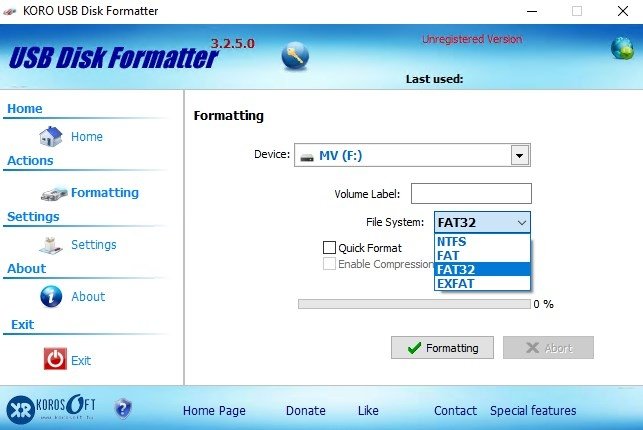Click the USB drive Formatting icon
The image size is (643, 430).
click(54, 193)
